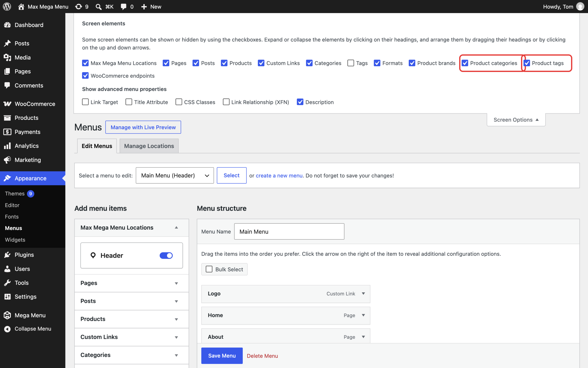Click the Posts pin icon in sidebar
Screen dimensions: 588x368
click(x=7, y=43)
